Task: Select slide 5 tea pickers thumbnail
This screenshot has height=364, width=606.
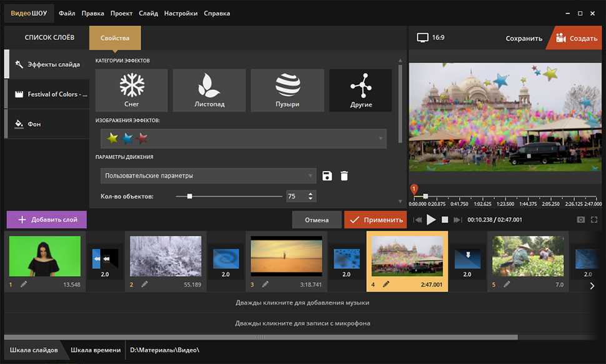Action: [528, 256]
